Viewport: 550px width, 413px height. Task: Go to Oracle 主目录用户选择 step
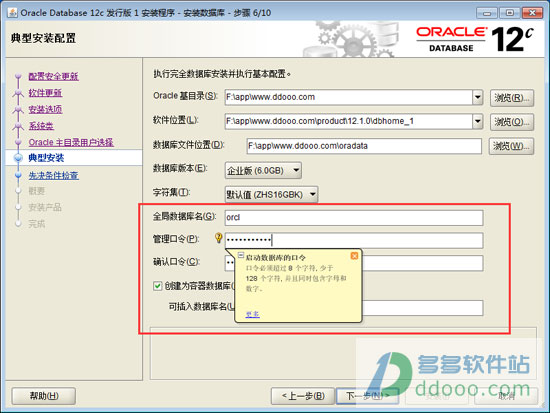pyautogui.click(x=71, y=142)
